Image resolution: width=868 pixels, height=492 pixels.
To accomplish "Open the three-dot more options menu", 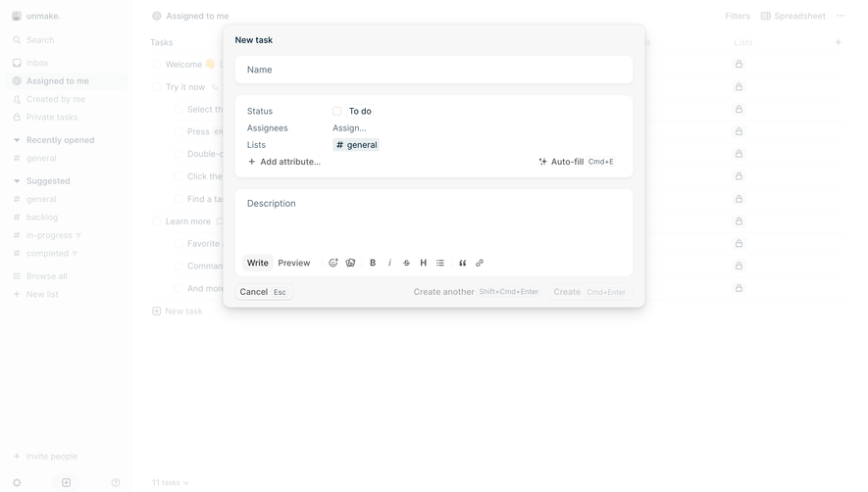I will 841,16.
